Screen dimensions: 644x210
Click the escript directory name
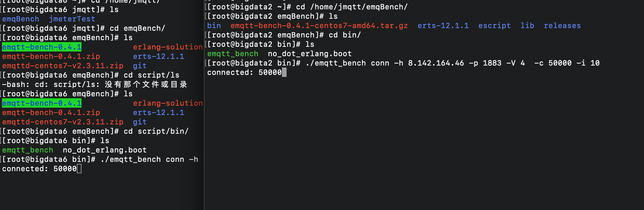pos(494,26)
